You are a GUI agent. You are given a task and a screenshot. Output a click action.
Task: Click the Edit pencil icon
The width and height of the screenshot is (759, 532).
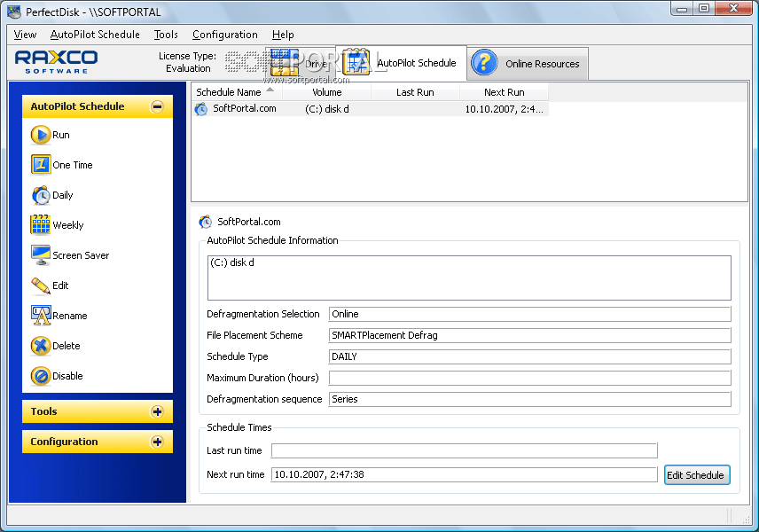pos(41,286)
